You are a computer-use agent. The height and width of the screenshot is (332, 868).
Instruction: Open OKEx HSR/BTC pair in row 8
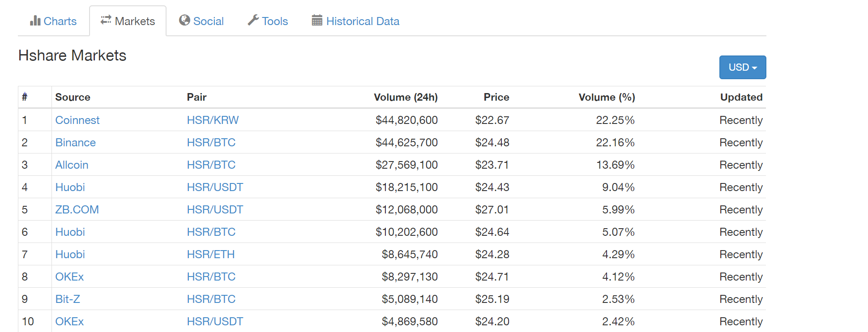[x=211, y=277]
